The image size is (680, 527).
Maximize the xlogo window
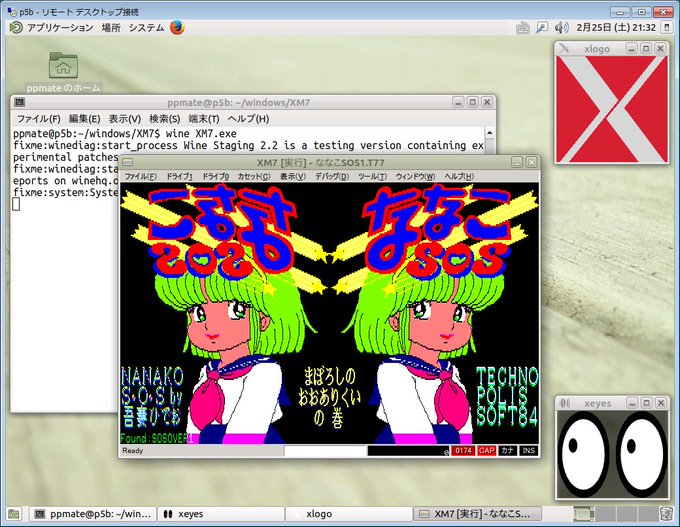[x=646, y=49]
